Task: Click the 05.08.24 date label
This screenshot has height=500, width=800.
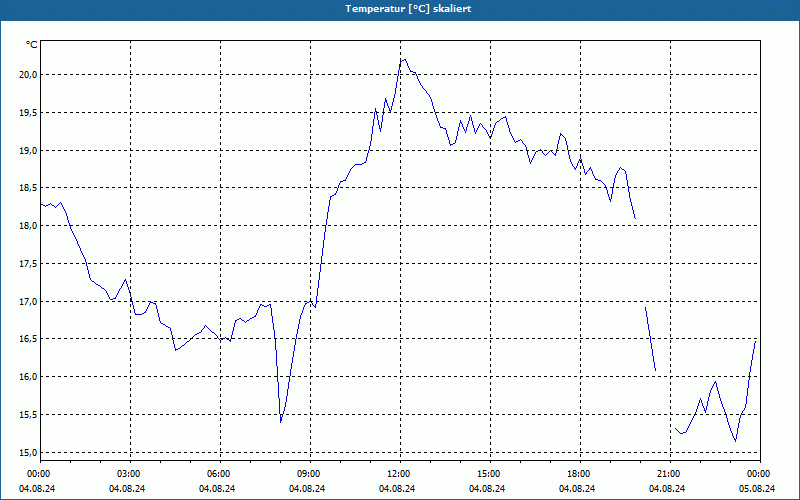Action: 757,489
